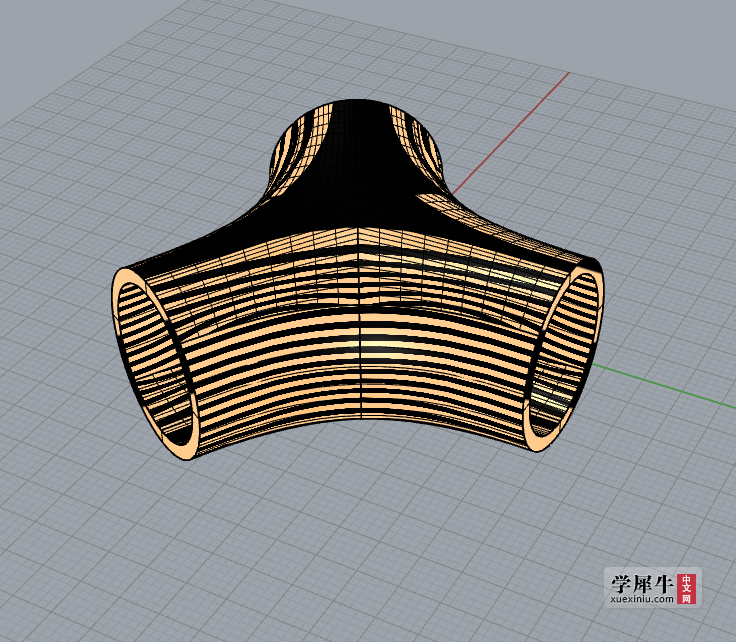
Task: Select the vertical center seam on model
Action: coord(360,324)
